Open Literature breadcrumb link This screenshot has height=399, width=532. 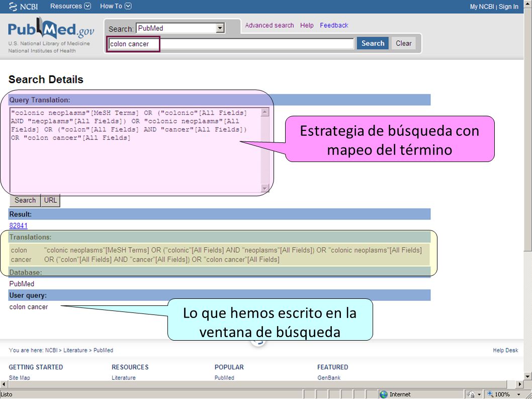point(75,350)
